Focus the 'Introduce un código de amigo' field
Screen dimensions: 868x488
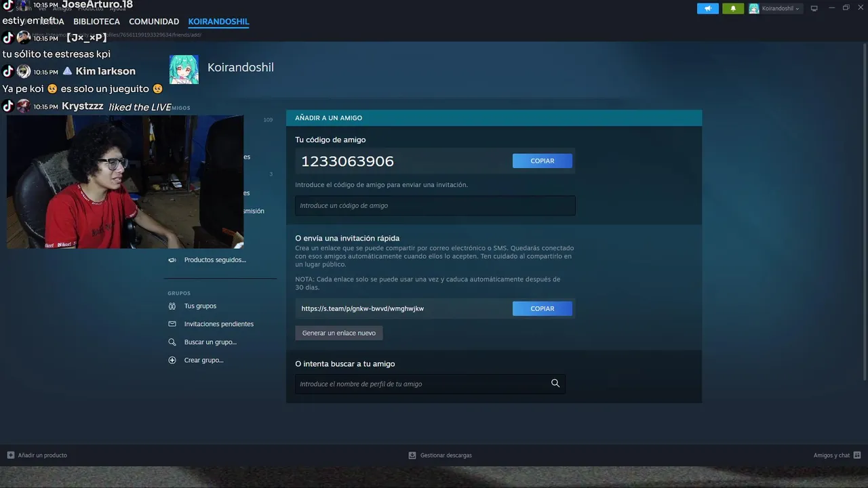(435, 205)
